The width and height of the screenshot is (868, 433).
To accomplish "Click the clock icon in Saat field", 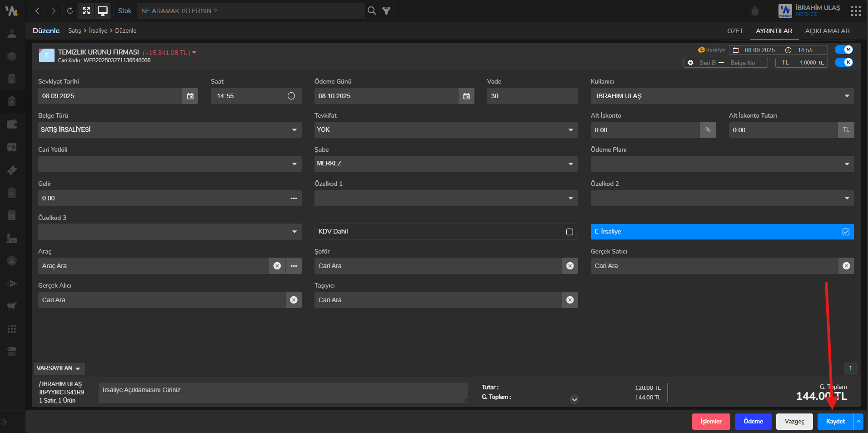I will coord(291,96).
